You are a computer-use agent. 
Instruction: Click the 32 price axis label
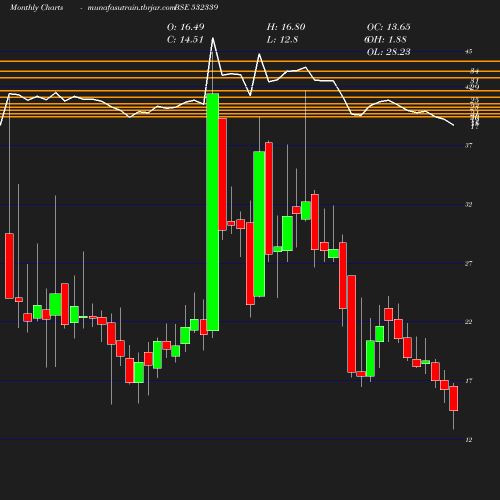point(469,205)
